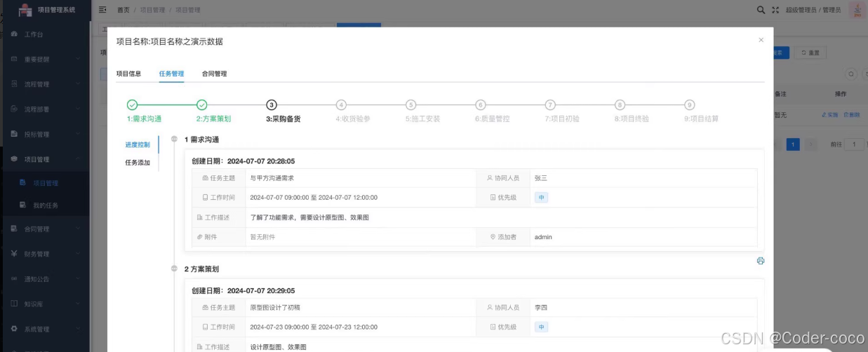
Task: Click step label 1:需求沟通
Action: pyautogui.click(x=144, y=119)
